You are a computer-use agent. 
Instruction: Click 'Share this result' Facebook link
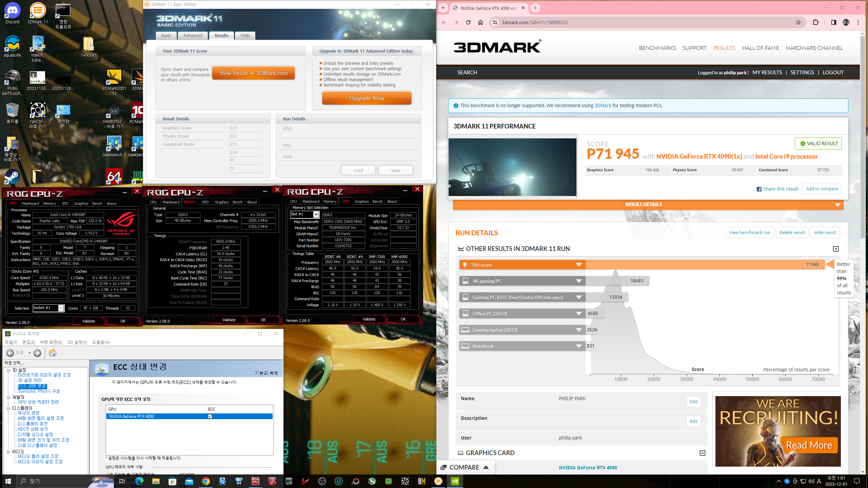[777, 189]
